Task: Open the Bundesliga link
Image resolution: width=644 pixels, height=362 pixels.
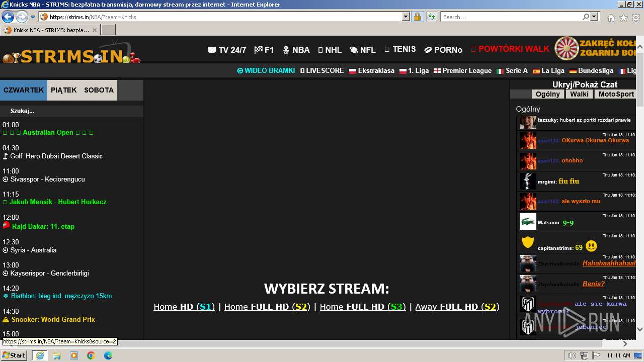Action: coord(591,71)
